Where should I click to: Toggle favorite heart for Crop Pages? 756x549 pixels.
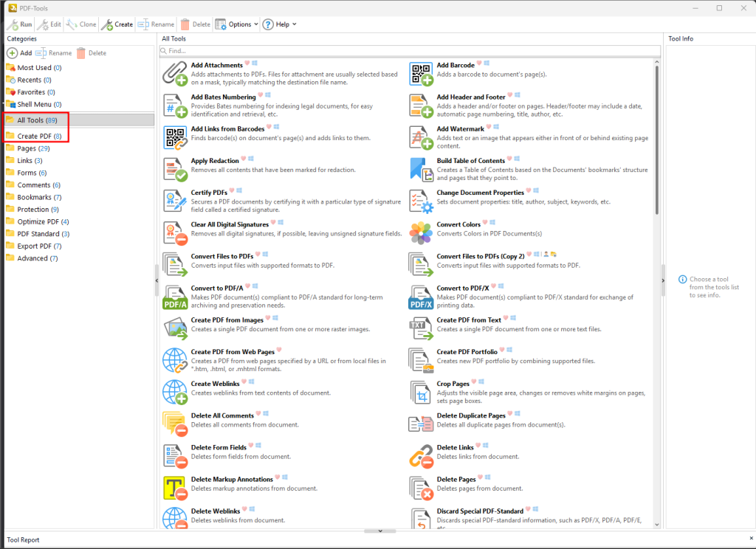[x=474, y=381]
